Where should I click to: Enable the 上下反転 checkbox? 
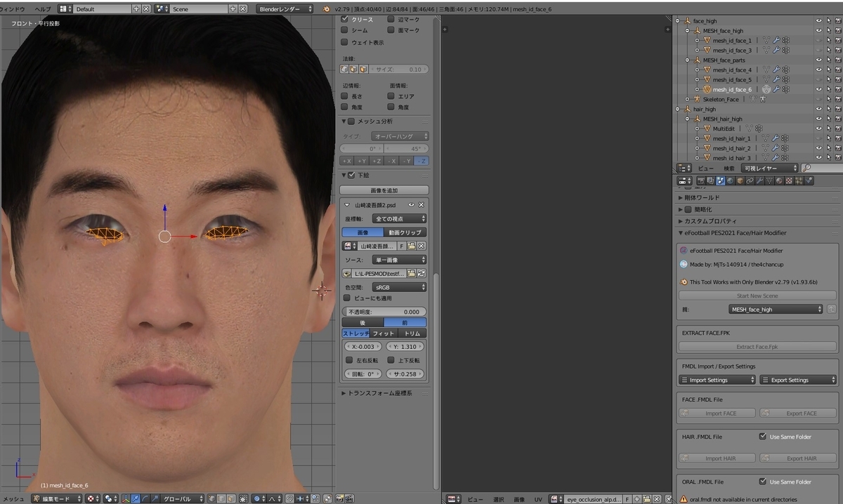point(391,360)
